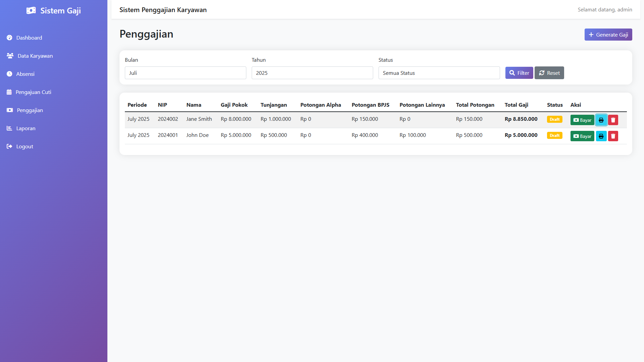This screenshot has width=644, height=362.
Task: Expand the Semua Status dropdown
Action: click(439, 73)
